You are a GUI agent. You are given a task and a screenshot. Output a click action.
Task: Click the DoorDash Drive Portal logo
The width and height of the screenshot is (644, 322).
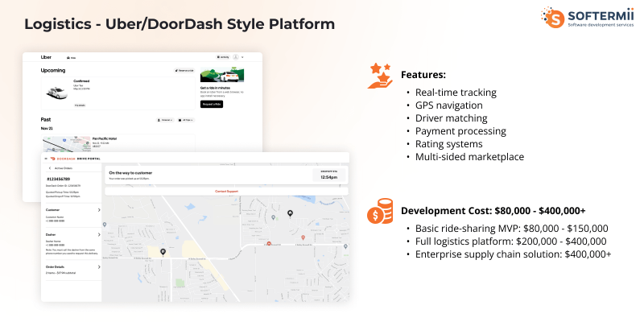(75, 159)
